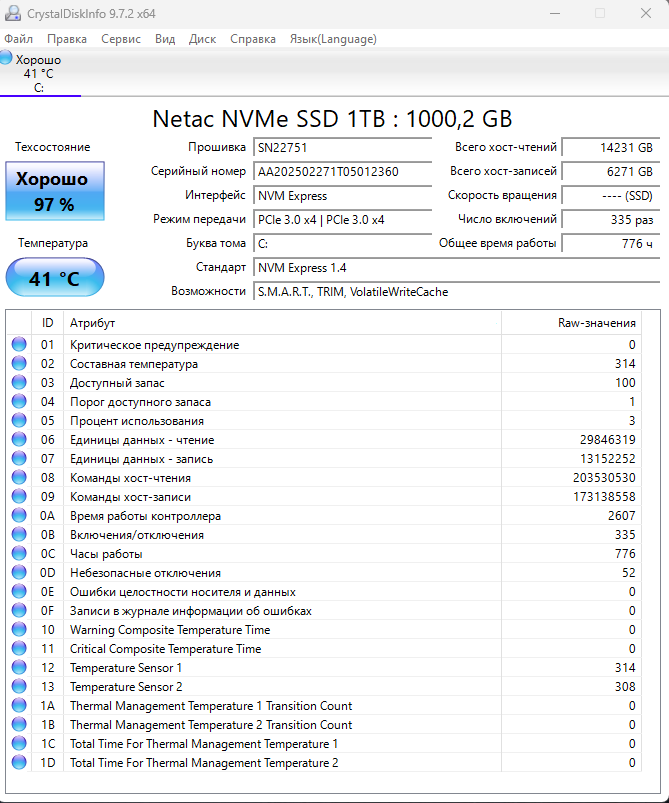
Task: Click status icon of Процент использования row
Action: point(19,420)
